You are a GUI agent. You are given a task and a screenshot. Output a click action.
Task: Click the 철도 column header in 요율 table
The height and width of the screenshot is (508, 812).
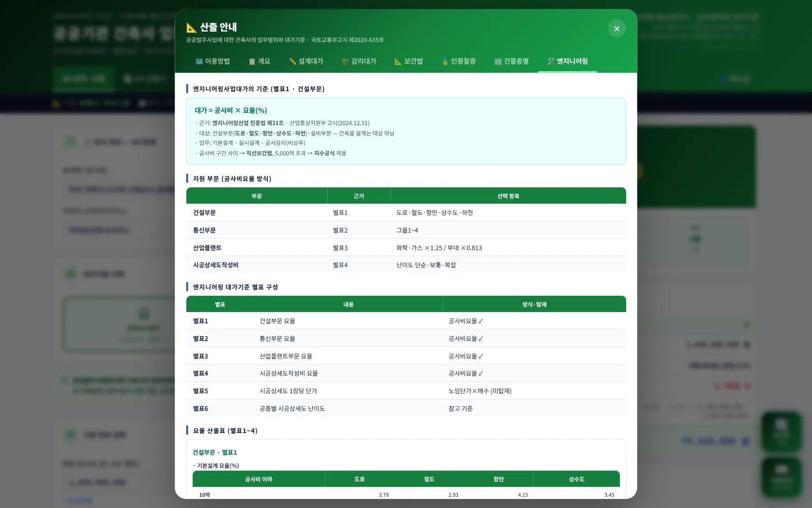[x=429, y=479]
